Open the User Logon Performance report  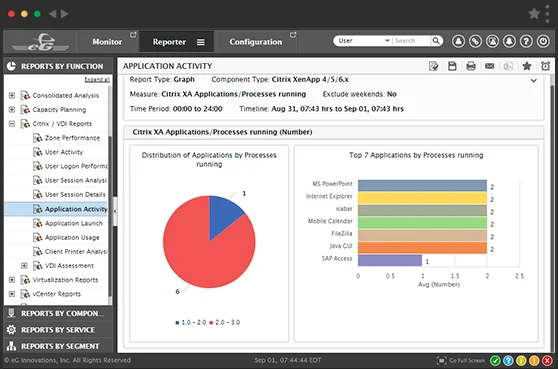76,166
